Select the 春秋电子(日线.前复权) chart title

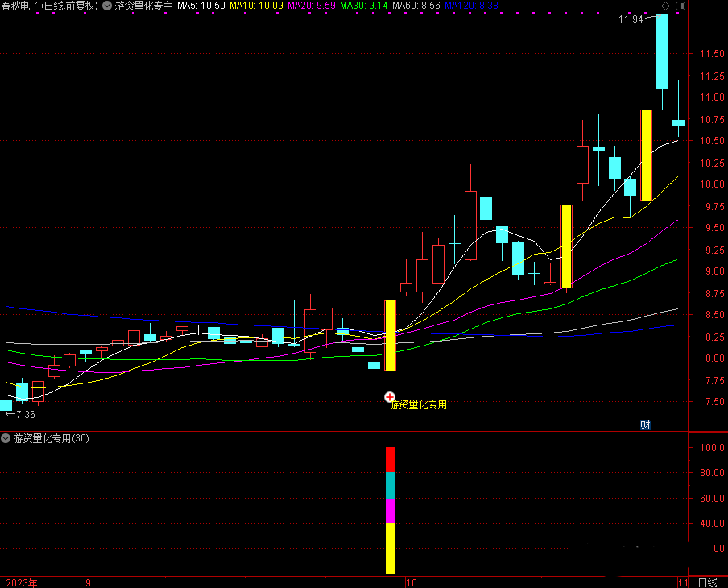pyautogui.click(x=50, y=6)
